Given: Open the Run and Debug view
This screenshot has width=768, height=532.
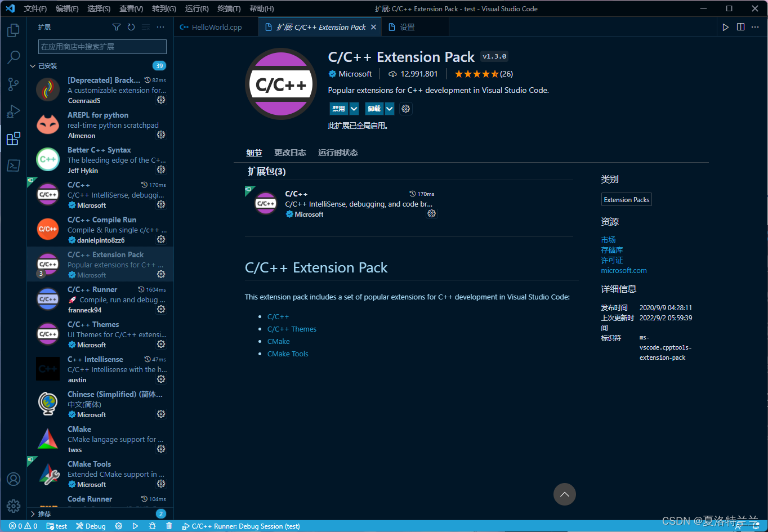Looking at the screenshot, I should (x=14, y=111).
